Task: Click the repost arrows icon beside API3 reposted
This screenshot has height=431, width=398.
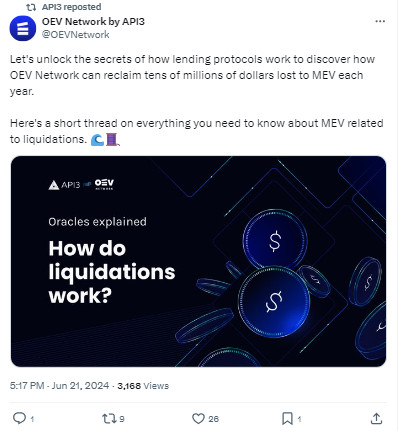Action: coord(31,7)
